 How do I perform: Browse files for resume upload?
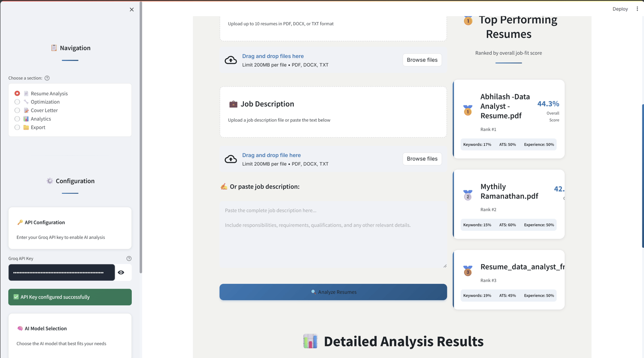pyautogui.click(x=422, y=60)
